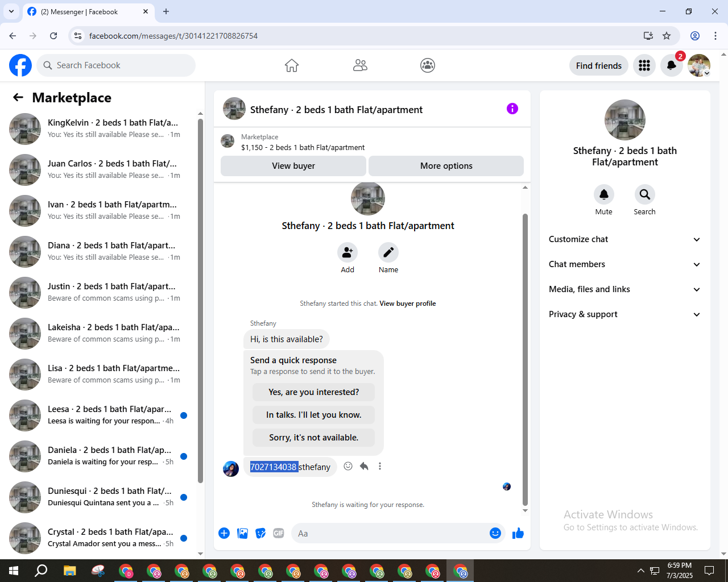Screen dimensions: 728x582
Task: Open more options for 7027134038 message
Action: tap(380, 466)
